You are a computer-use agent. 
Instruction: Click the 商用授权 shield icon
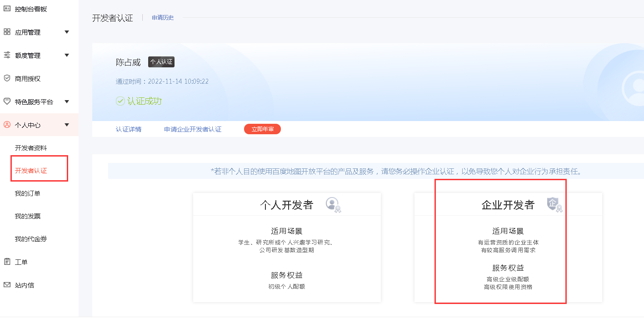point(7,78)
